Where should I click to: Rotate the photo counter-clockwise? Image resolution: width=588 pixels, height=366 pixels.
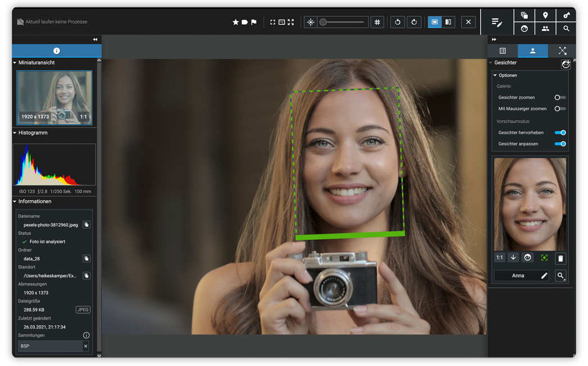pyautogui.click(x=398, y=22)
